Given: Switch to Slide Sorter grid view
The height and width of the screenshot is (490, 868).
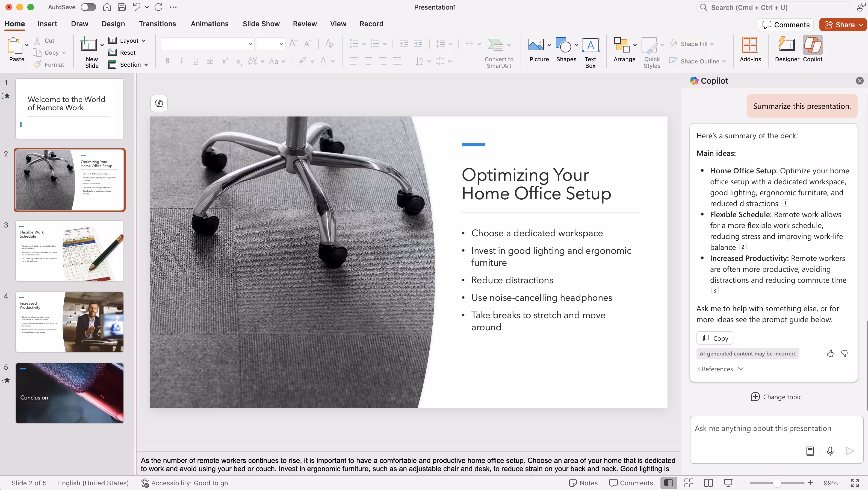Looking at the screenshot, I should (688, 483).
